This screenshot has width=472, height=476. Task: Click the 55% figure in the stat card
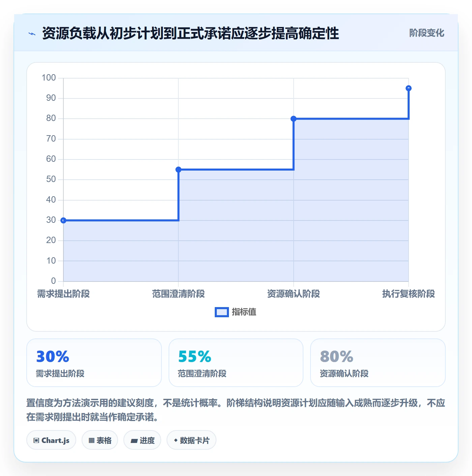[195, 357]
